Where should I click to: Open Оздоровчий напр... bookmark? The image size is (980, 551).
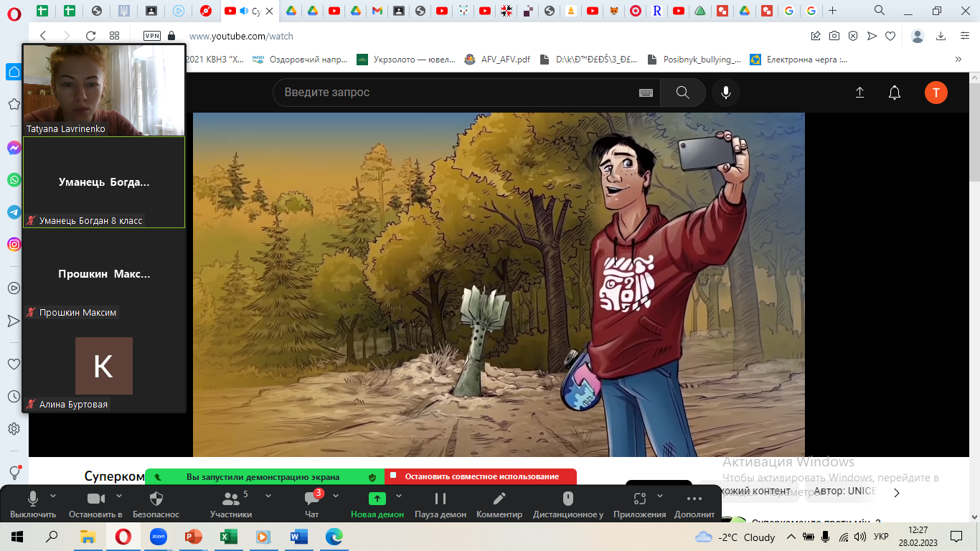(300, 60)
